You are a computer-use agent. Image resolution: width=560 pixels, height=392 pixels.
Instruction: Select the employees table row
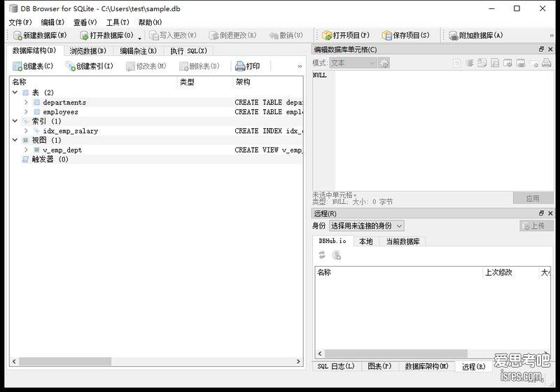click(x=156, y=112)
